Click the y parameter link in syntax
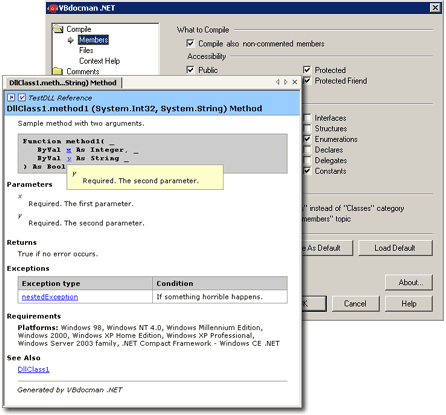Screen dimensions: 446x415 tap(69, 158)
